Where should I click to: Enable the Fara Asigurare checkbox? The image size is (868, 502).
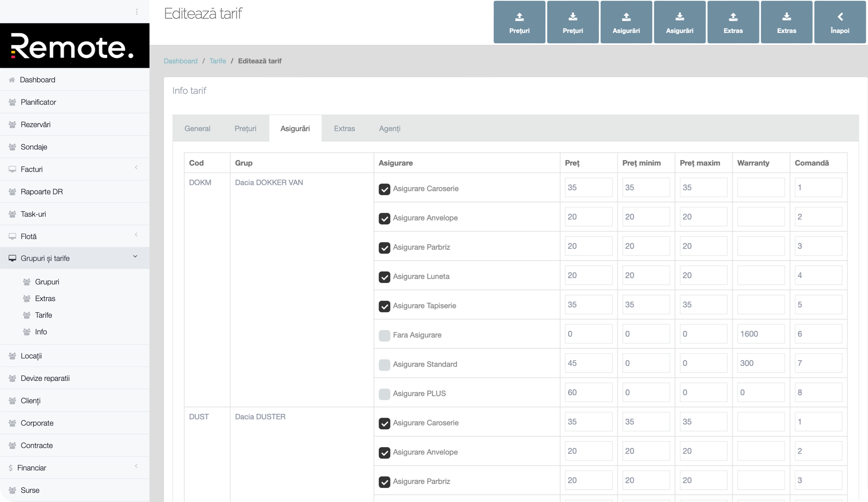coord(384,335)
